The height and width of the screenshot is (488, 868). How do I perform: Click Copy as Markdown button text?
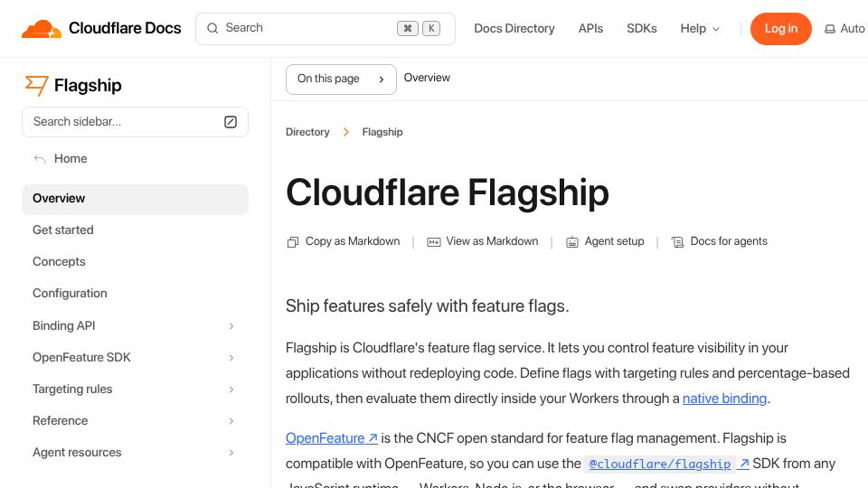tap(353, 241)
